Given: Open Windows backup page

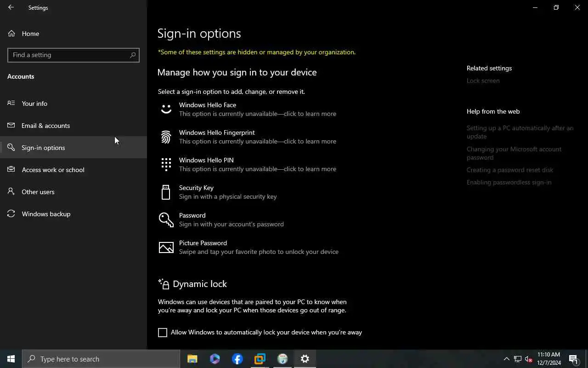Looking at the screenshot, I should coord(73,214).
